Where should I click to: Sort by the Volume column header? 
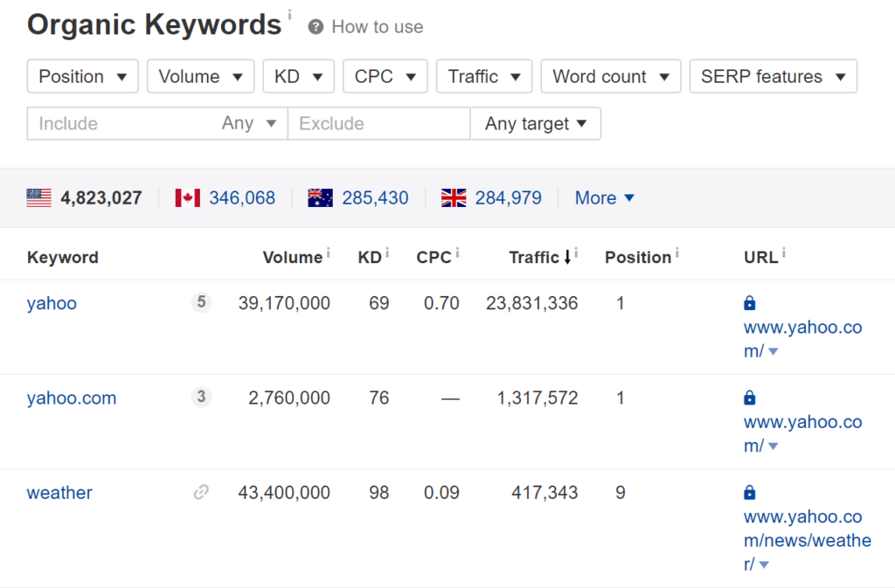[292, 257]
